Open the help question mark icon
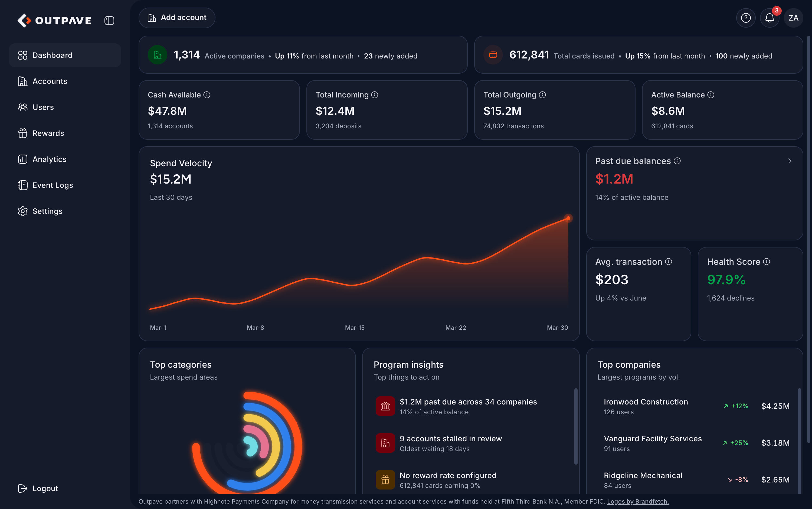The height and width of the screenshot is (509, 812). pos(746,18)
